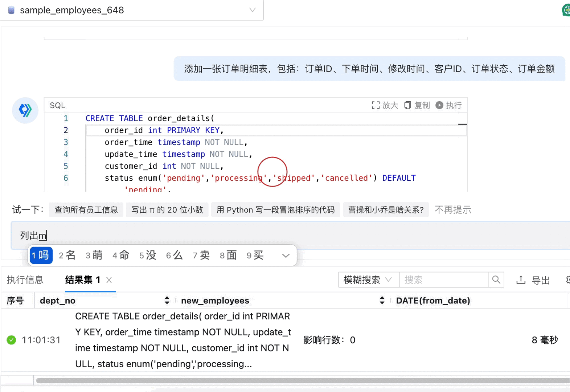Image resolution: width=570 pixels, height=392 pixels.
Task: Sort by the new_employees column
Action: 382,301
